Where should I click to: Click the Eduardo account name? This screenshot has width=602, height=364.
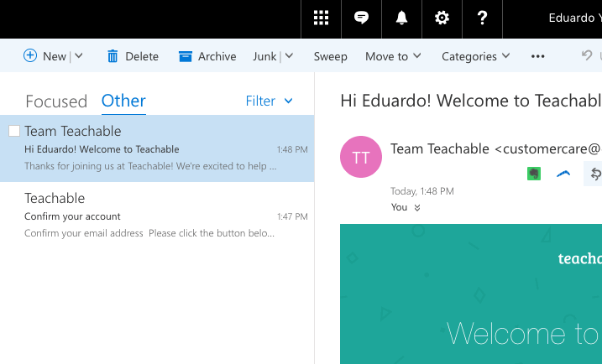575,18
